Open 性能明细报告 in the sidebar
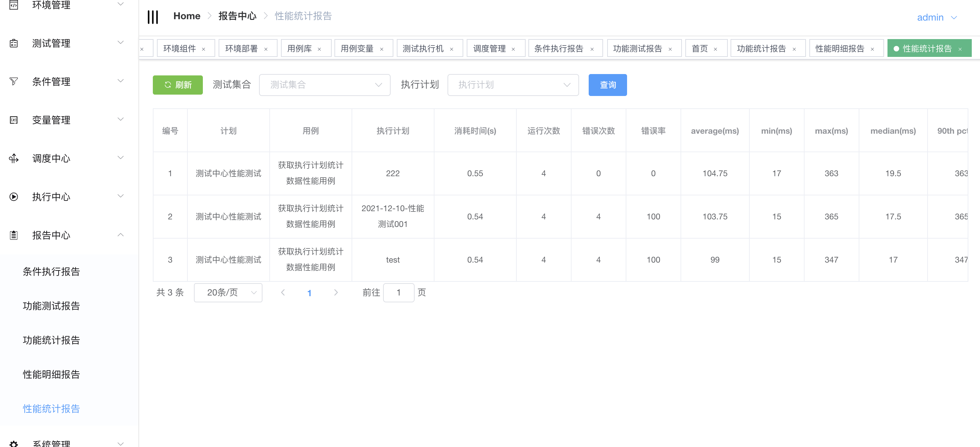980x447 pixels. 51,374
